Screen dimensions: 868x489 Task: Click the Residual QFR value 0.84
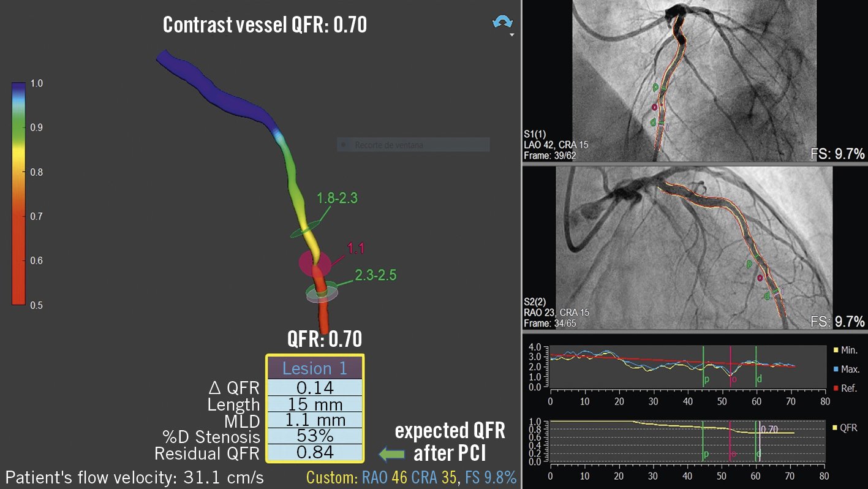coord(314,453)
